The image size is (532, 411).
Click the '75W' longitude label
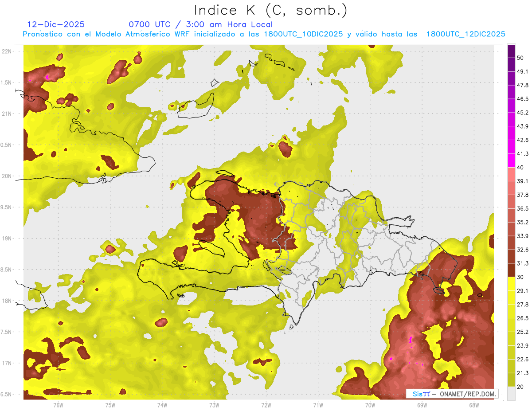[x=110, y=405]
